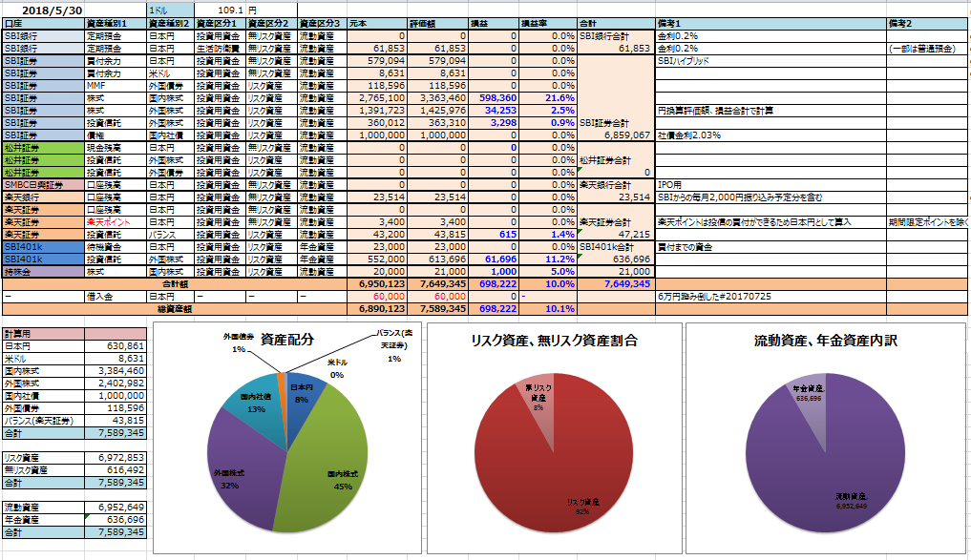
Task: Click the IPO用 remark cell
Action: 770,184
